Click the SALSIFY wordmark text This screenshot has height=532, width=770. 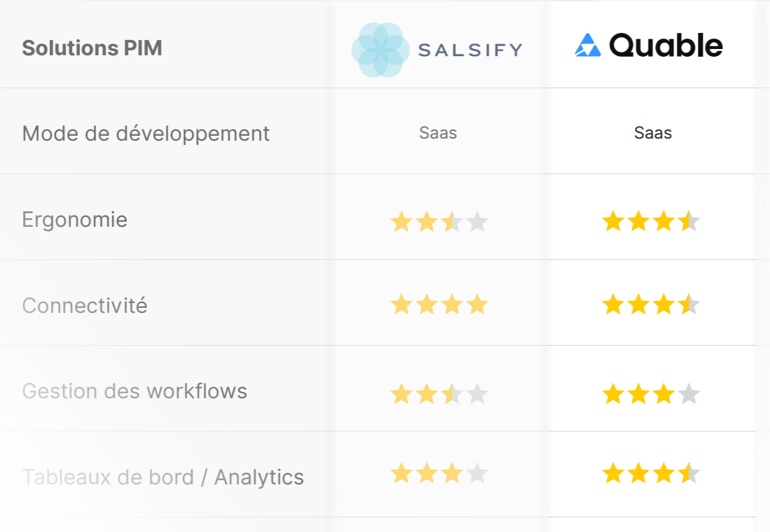click(470, 50)
